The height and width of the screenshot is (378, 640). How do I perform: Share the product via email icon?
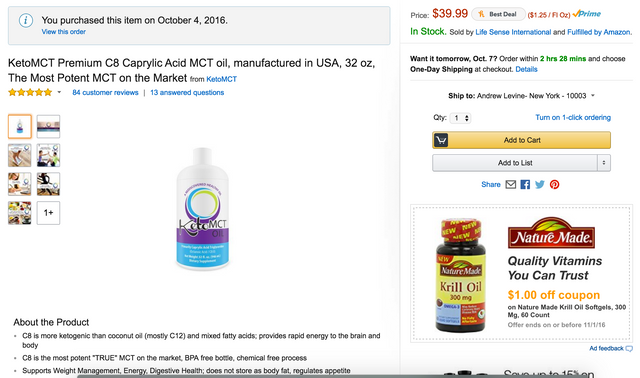(x=511, y=185)
